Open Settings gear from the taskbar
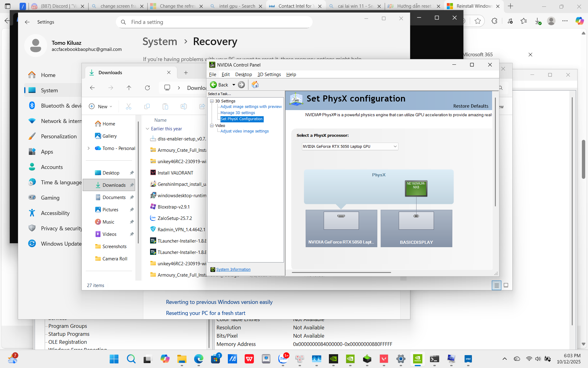 pyautogui.click(x=401, y=359)
